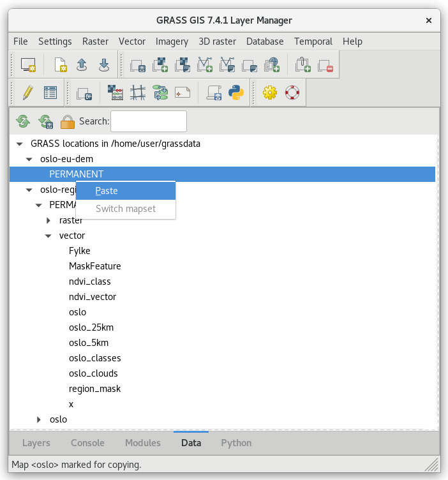Image resolution: width=448 pixels, height=480 pixels.
Task: Add a raster map layer icon
Action: point(160,64)
